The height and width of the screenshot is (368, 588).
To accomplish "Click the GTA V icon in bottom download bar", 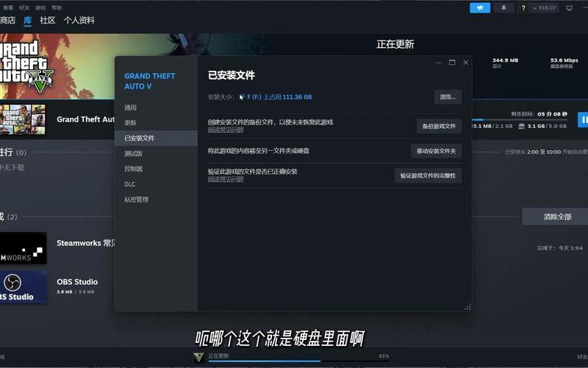I will pos(198,357).
